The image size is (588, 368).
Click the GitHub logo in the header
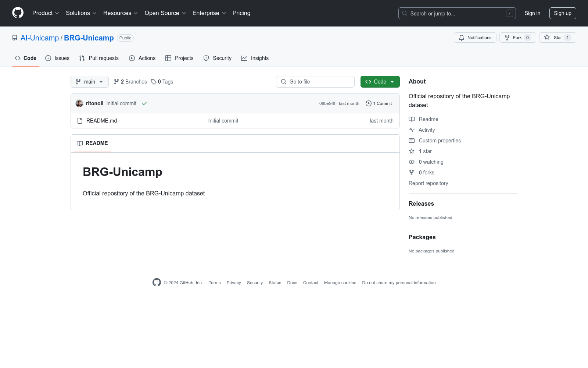[18, 13]
